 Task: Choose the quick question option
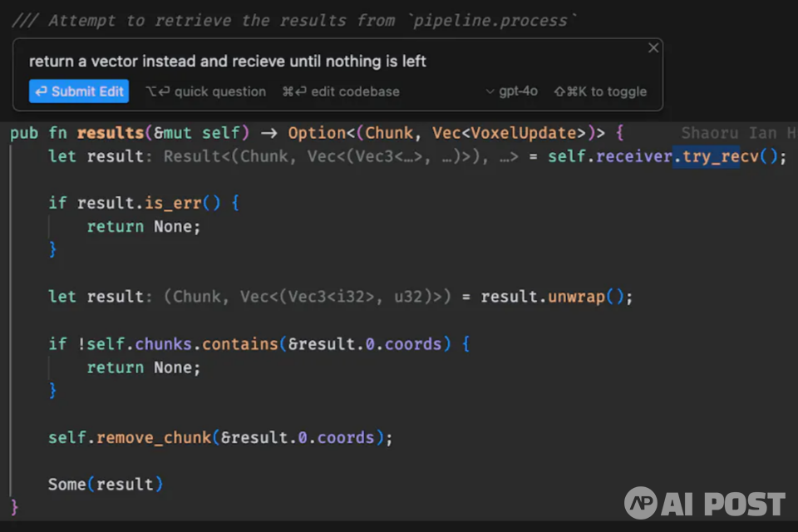pos(206,91)
